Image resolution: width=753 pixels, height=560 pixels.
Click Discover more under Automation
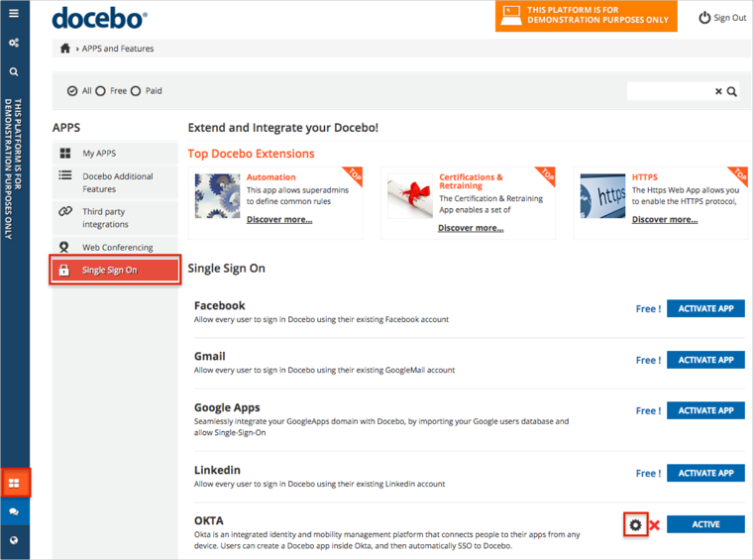tap(279, 219)
